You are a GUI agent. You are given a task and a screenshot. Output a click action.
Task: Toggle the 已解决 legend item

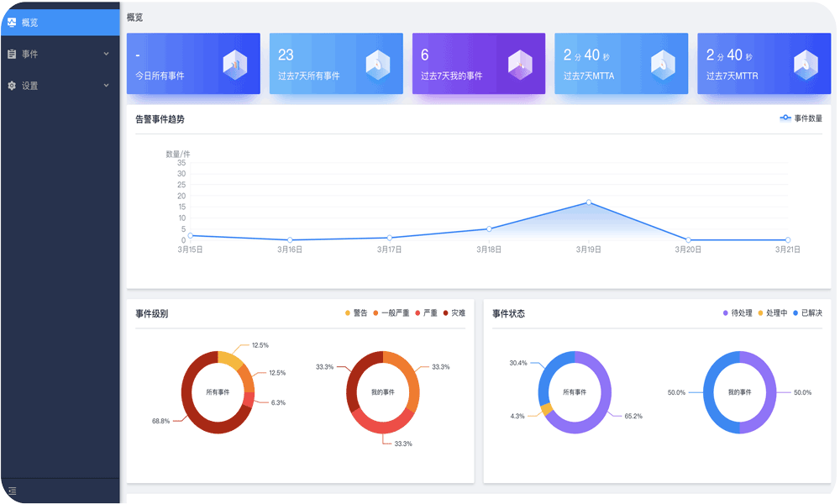[806, 313]
